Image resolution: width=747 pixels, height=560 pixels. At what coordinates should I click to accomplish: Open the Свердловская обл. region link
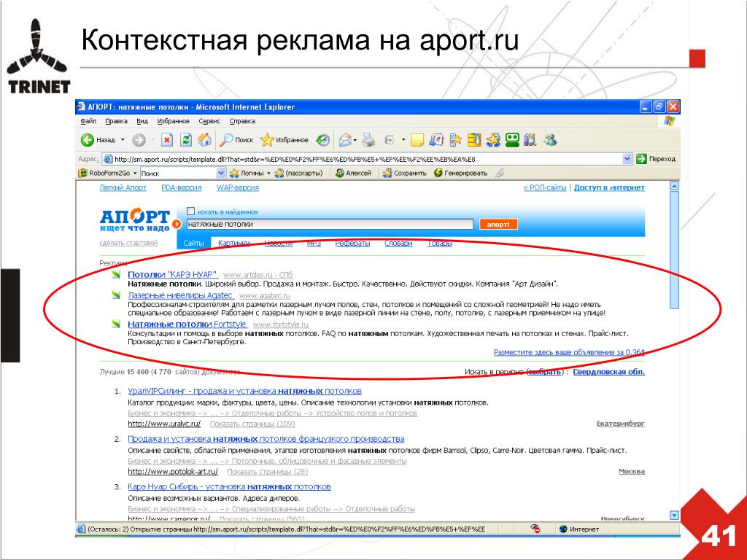tap(609, 372)
